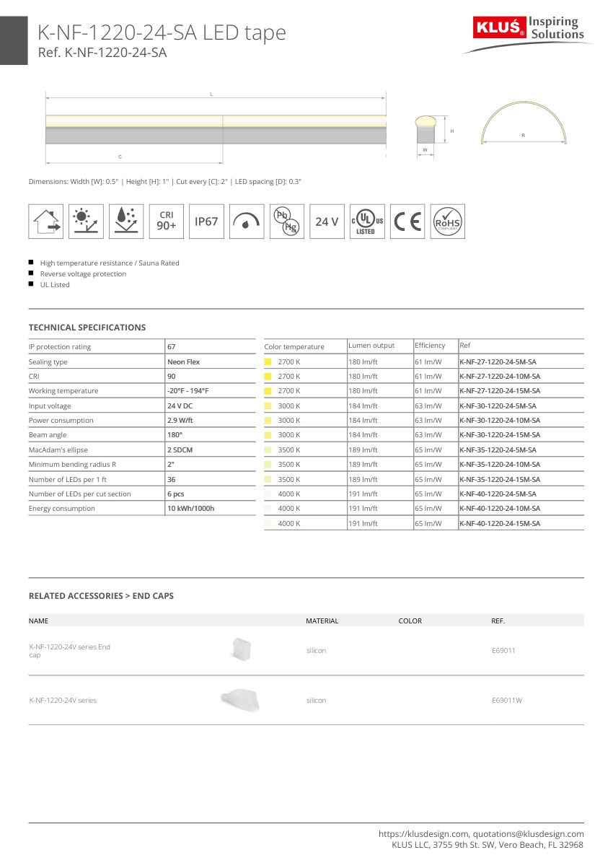Click the UL Listed bullet text
The image size is (613, 868).
[x=55, y=285]
